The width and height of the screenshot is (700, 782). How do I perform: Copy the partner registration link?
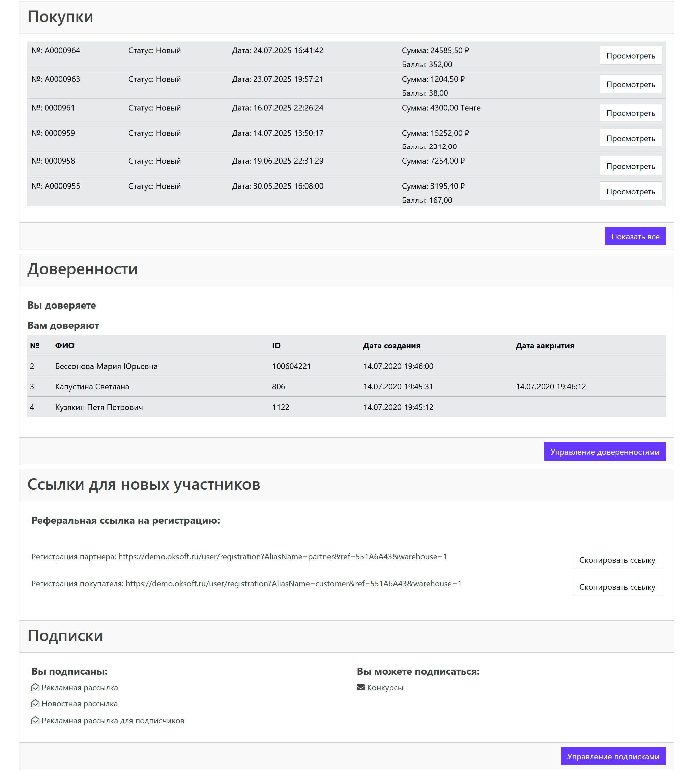point(617,560)
